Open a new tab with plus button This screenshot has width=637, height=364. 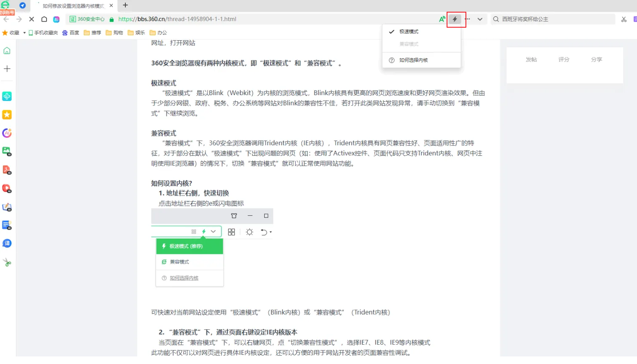[125, 5]
